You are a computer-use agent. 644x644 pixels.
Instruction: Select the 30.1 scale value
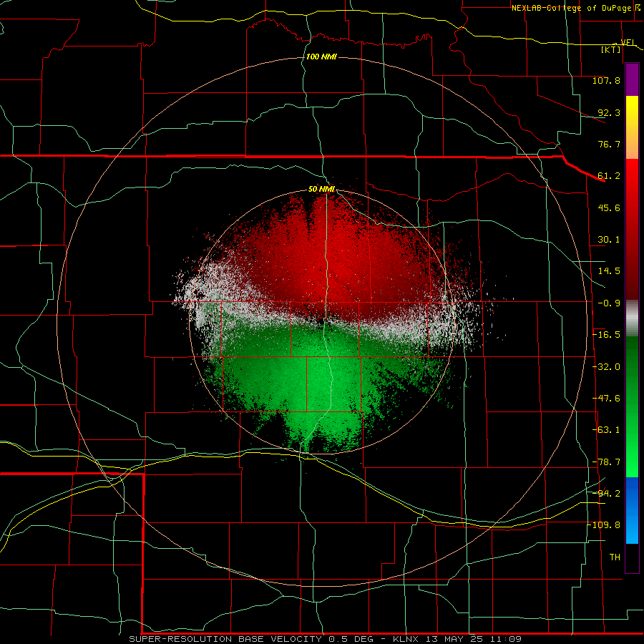pyautogui.click(x=609, y=240)
